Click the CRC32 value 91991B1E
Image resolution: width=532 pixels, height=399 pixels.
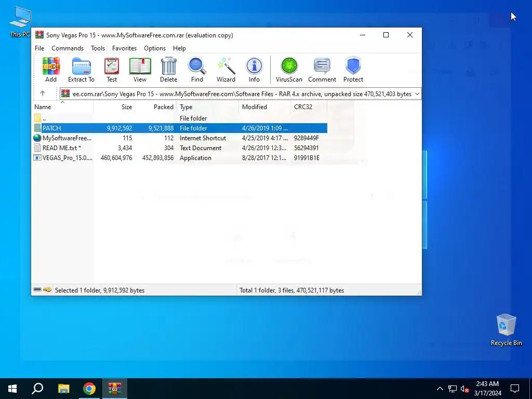pyautogui.click(x=307, y=158)
